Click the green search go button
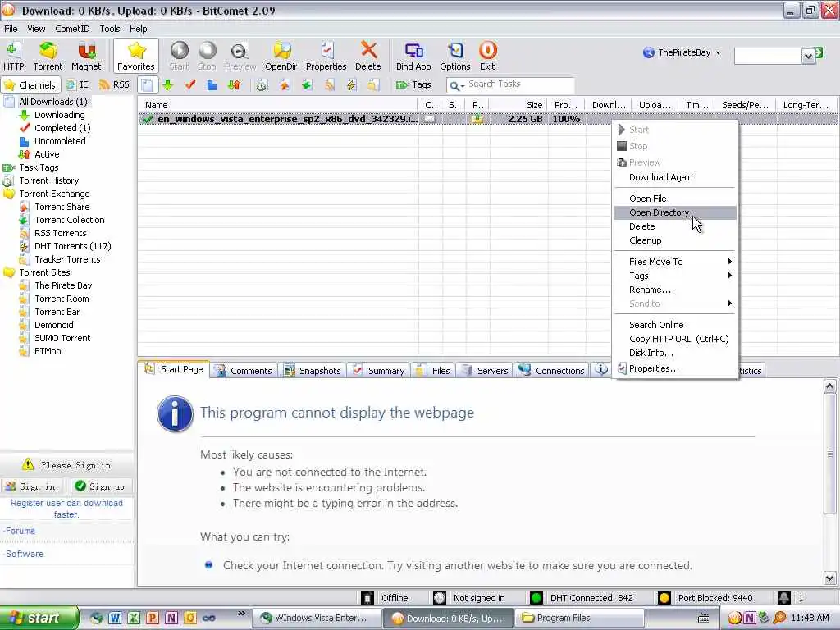Viewport: 840px width, 630px height. 819,52
